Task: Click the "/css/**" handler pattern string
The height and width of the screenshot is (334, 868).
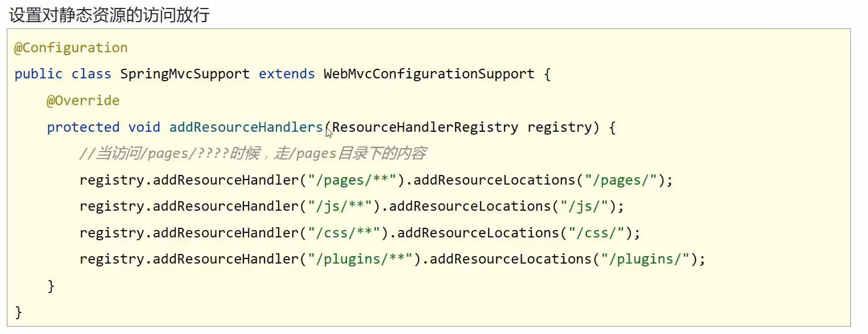Action: point(348,233)
